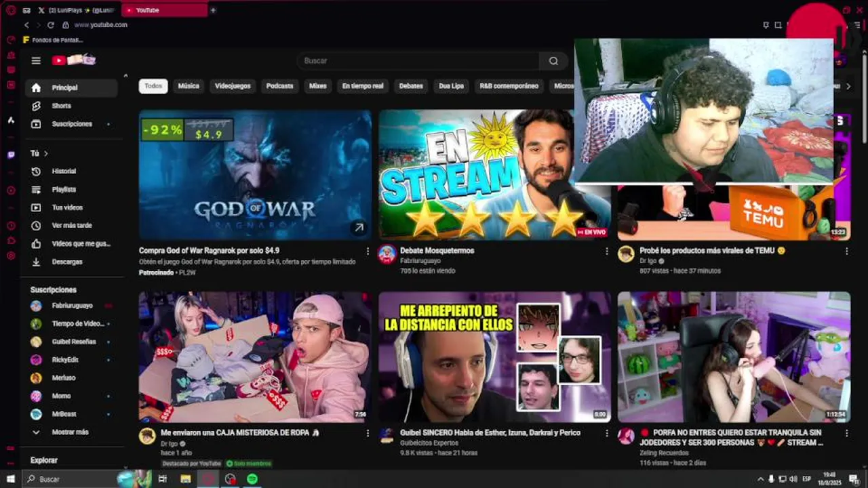Open the YouTube hamburger guide menu
This screenshot has height=488, width=868.
click(x=36, y=60)
